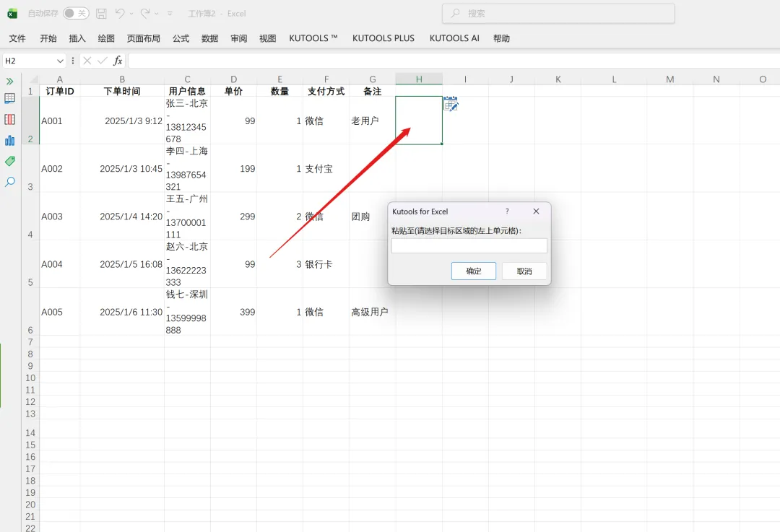
Task: Open the Kutools find and replace magnifier icon
Action: [x=10, y=182]
